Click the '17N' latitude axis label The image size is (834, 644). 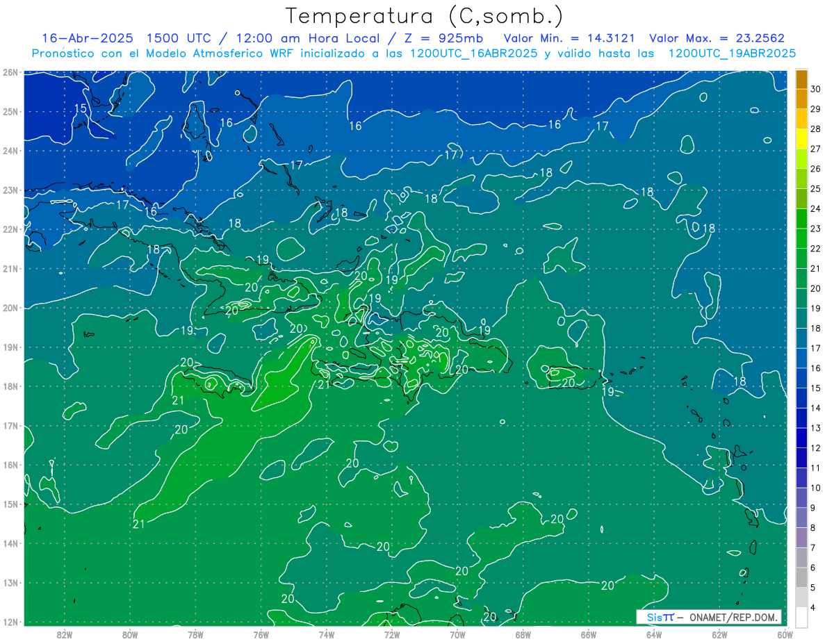[10, 426]
